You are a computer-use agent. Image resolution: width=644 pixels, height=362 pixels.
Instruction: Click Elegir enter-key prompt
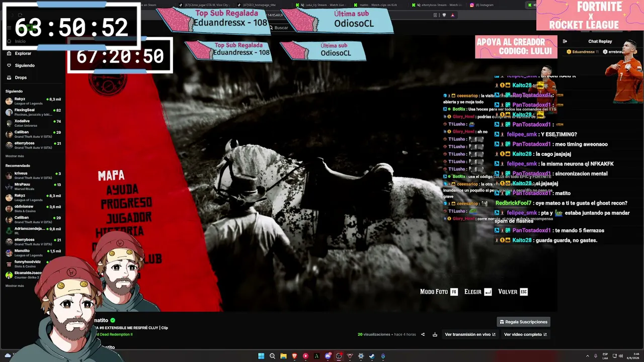click(477, 292)
